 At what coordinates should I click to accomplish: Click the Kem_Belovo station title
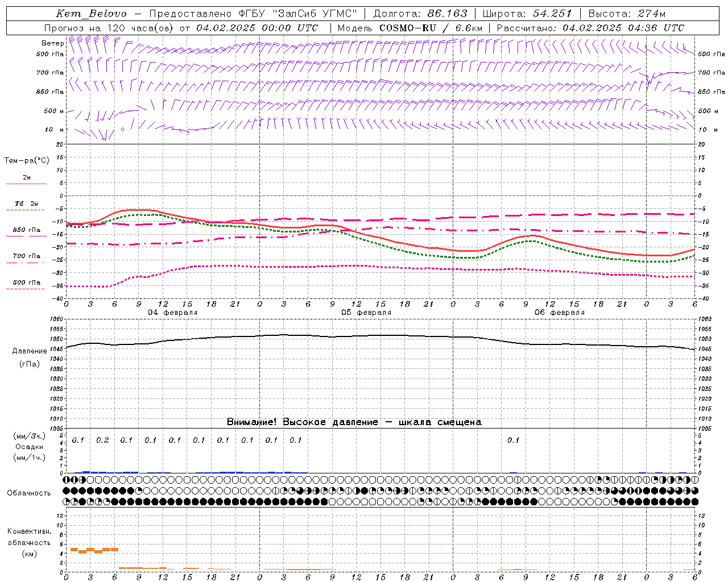click(x=91, y=14)
